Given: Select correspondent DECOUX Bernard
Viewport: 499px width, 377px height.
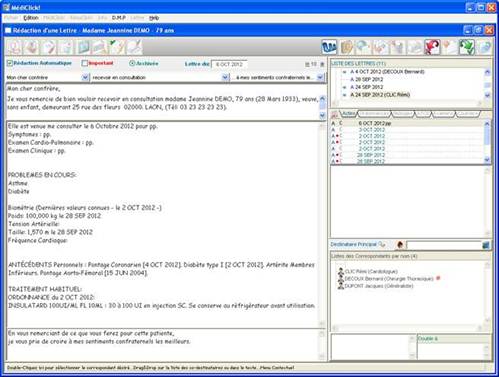Looking at the screenshot, I should [389, 279].
